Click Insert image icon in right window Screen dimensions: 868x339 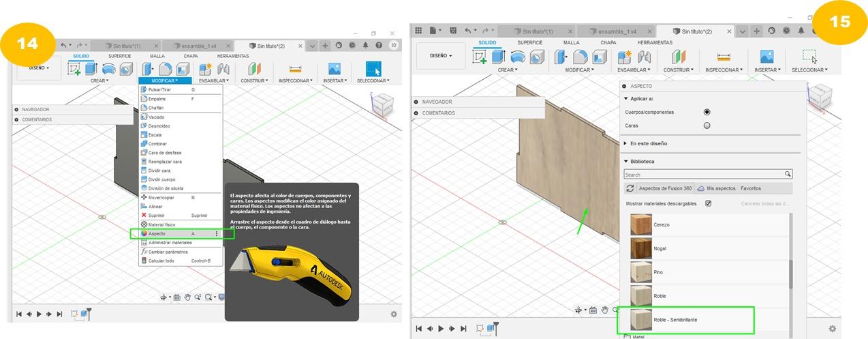coord(767,57)
